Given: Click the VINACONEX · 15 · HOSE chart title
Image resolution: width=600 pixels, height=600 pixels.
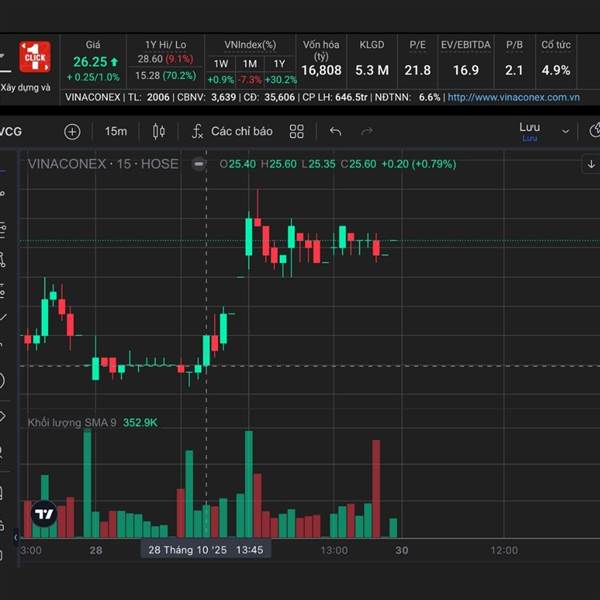Looking at the screenshot, I should [x=103, y=164].
